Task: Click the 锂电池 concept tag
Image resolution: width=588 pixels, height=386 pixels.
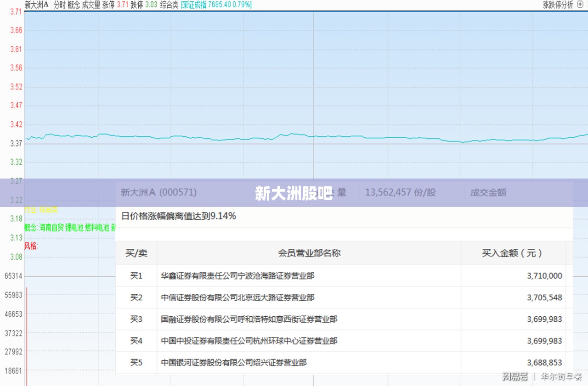Action: click(74, 228)
